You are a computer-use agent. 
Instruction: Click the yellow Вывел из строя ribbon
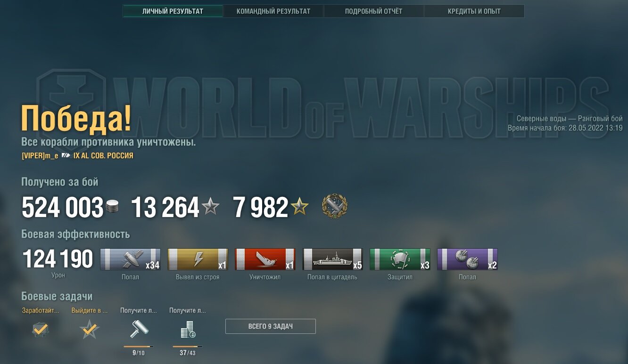click(198, 259)
